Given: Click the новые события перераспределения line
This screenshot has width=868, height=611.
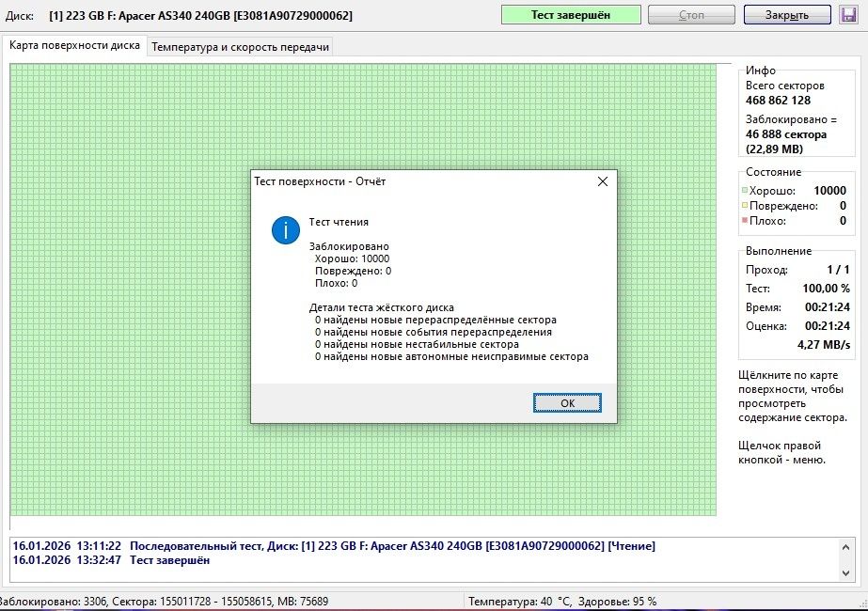Looking at the screenshot, I should pos(434,332).
